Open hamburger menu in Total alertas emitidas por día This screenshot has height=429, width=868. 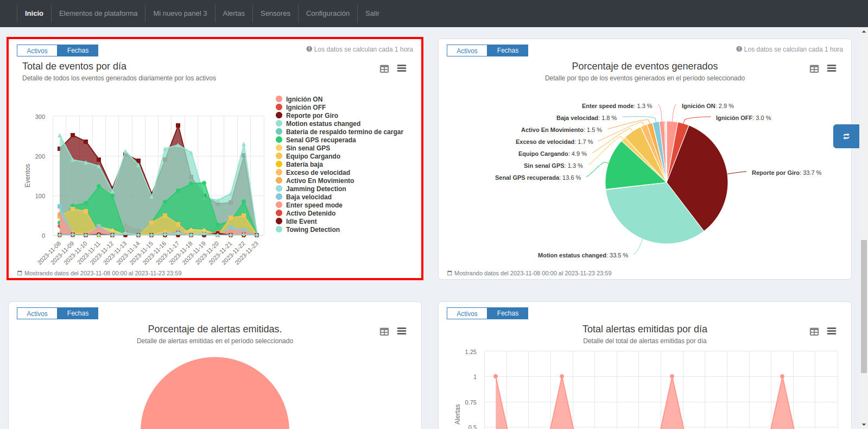tap(832, 331)
